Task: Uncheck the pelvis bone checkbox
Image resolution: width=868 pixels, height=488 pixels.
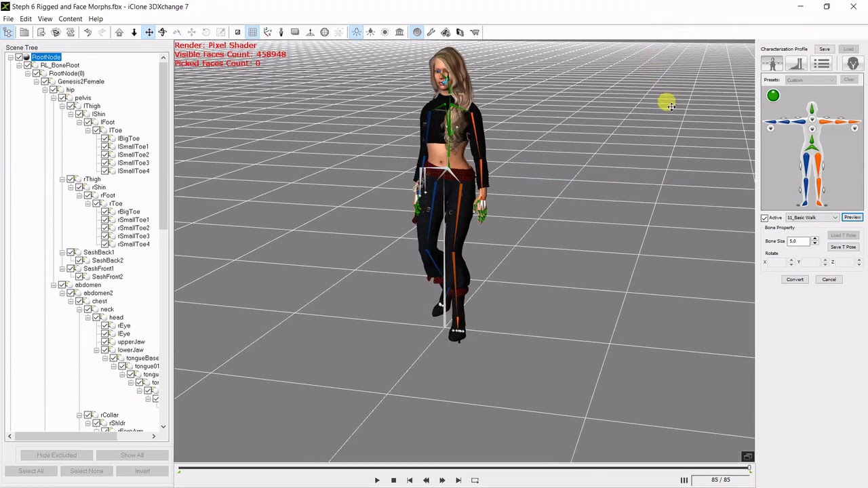Action: [62, 98]
